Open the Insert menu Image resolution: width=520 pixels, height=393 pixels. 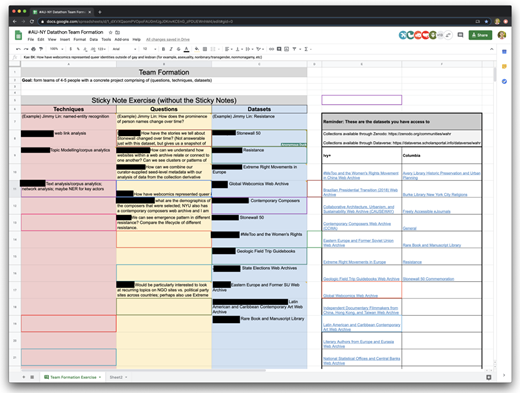coord(65,39)
